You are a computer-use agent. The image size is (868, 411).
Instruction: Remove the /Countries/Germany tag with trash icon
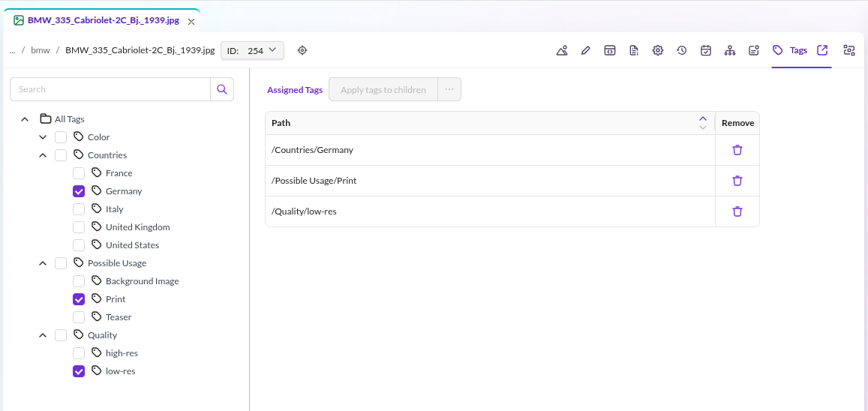point(737,150)
